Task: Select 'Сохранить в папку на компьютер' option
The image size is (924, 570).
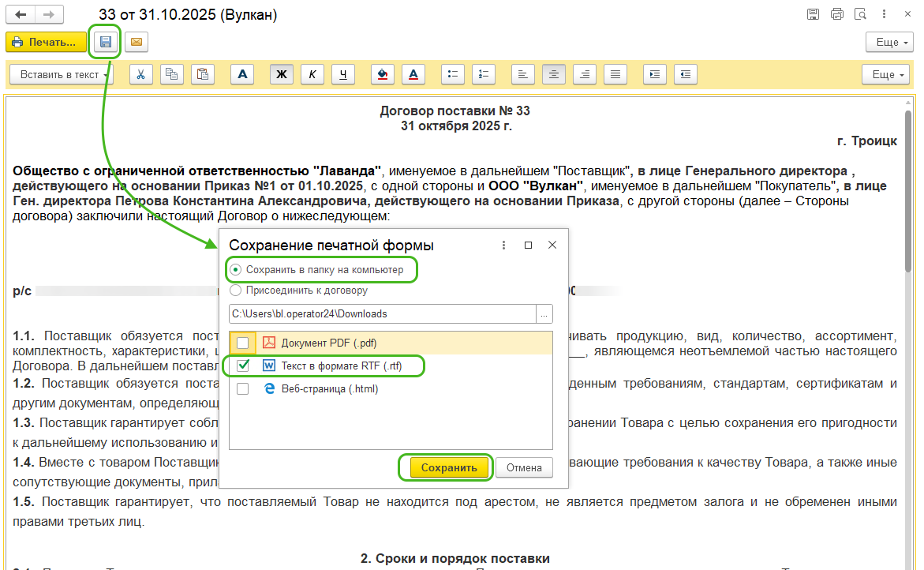Action: pos(236,270)
